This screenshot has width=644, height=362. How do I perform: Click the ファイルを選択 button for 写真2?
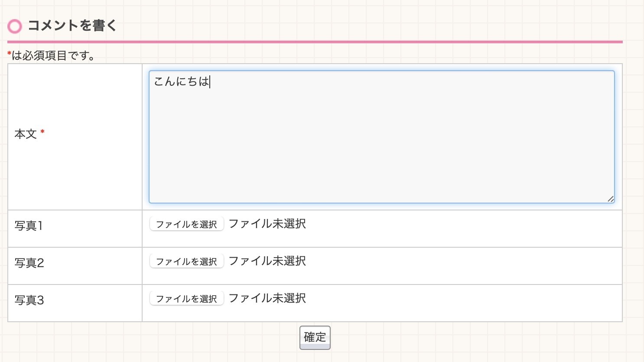click(186, 261)
